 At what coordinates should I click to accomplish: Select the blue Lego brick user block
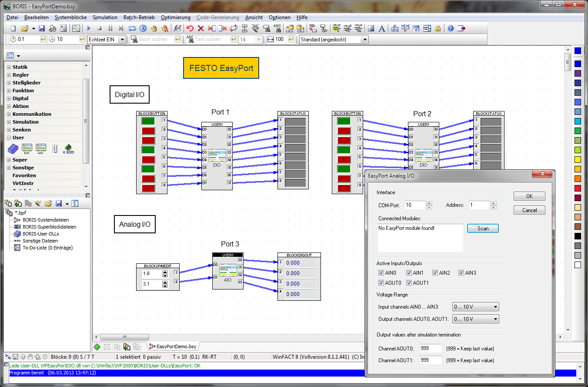(13, 148)
